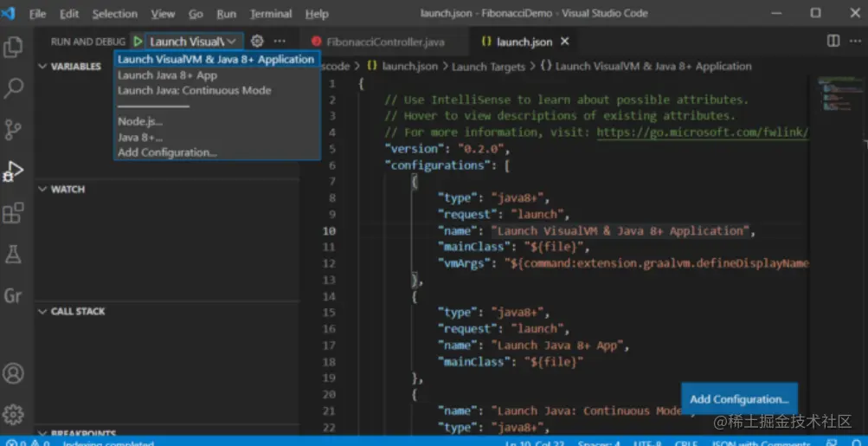The width and height of the screenshot is (868, 446).
Task: Open the Run and Debug view
Action: pyautogui.click(x=13, y=171)
